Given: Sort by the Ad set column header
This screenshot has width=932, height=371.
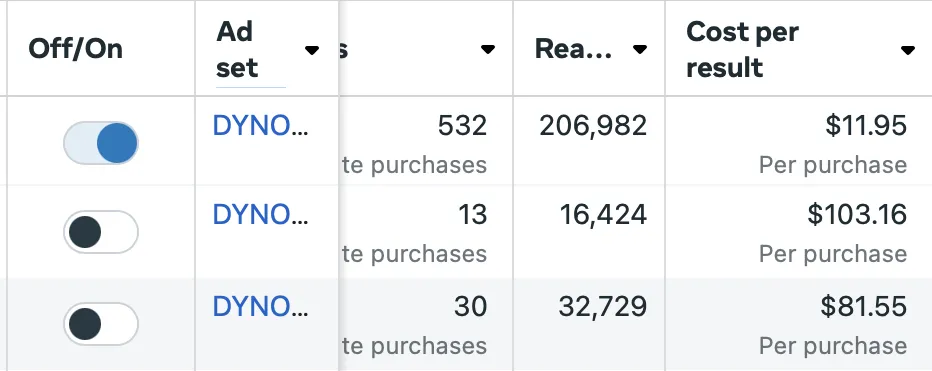Looking at the screenshot, I should click(238, 50).
